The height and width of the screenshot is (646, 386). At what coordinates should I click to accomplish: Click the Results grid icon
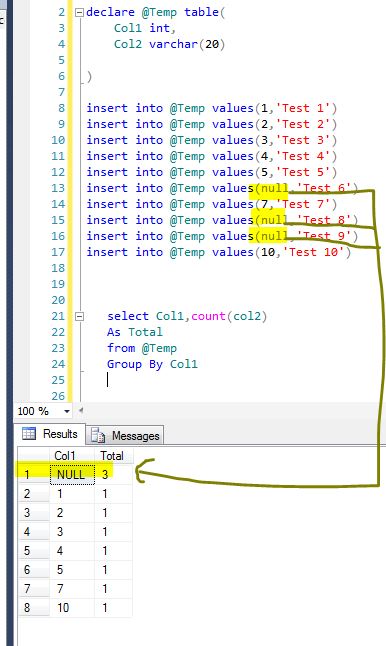pos(29,434)
